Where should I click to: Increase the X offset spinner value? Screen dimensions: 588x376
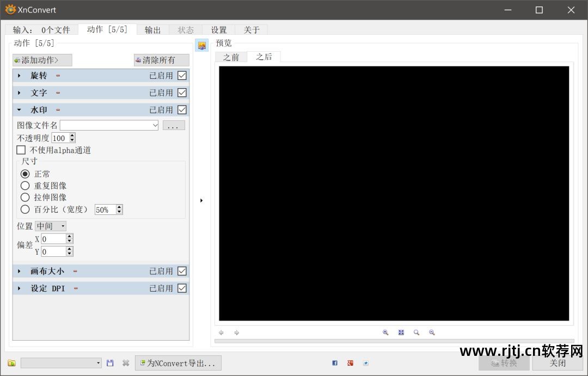(x=69, y=237)
